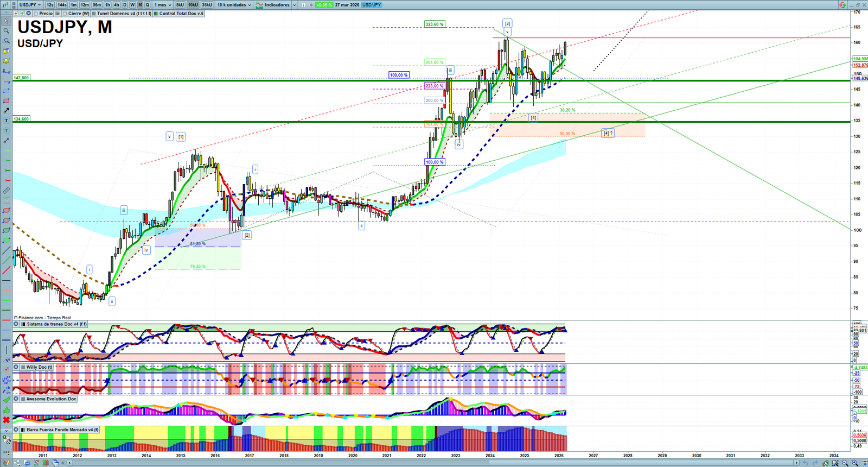Toggle the 10kU units button
Viewport: 868px width, 467px height.
(193, 5)
